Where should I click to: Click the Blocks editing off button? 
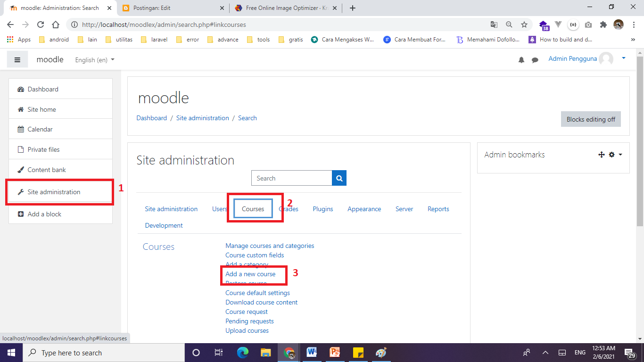click(x=591, y=119)
